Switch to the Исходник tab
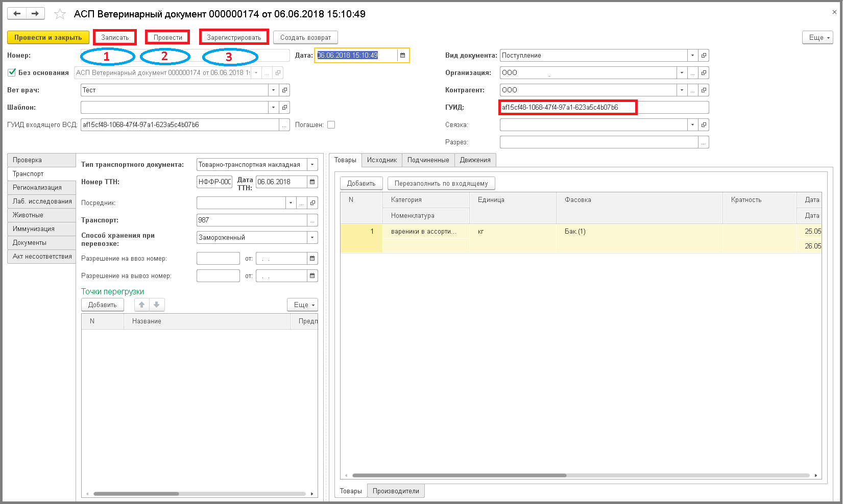Image resolution: width=843 pixels, height=504 pixels. coord(382,160)
